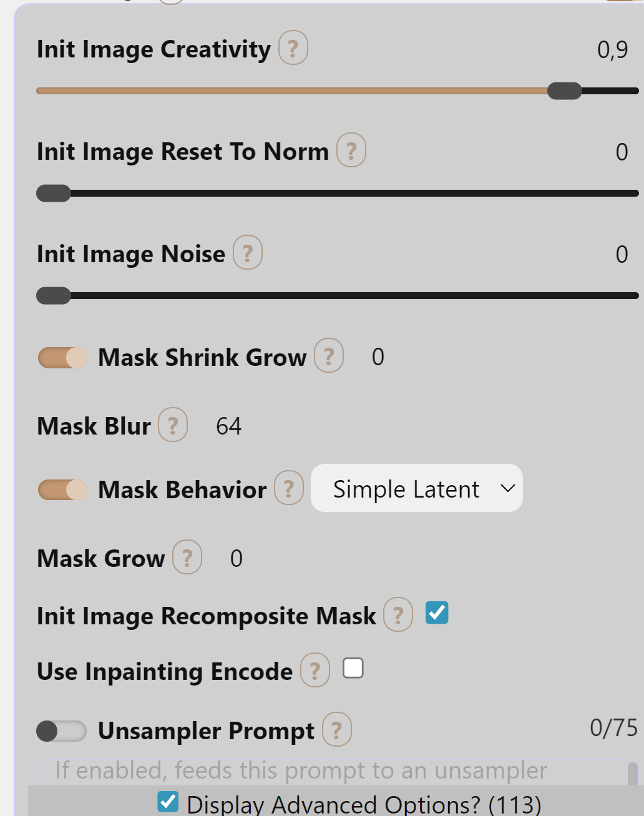
Task: Click the Init Image Creativity slider handle
Action: [565, 91]
